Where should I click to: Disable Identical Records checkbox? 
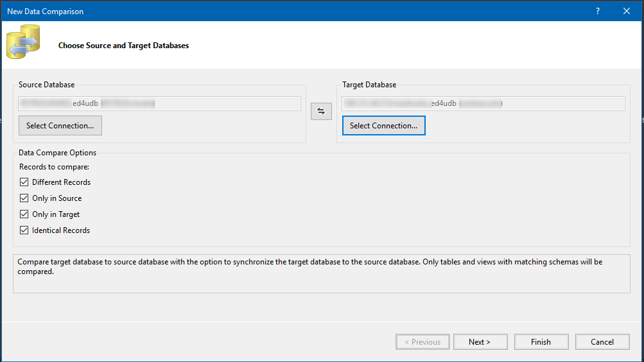tap(24, 230)
